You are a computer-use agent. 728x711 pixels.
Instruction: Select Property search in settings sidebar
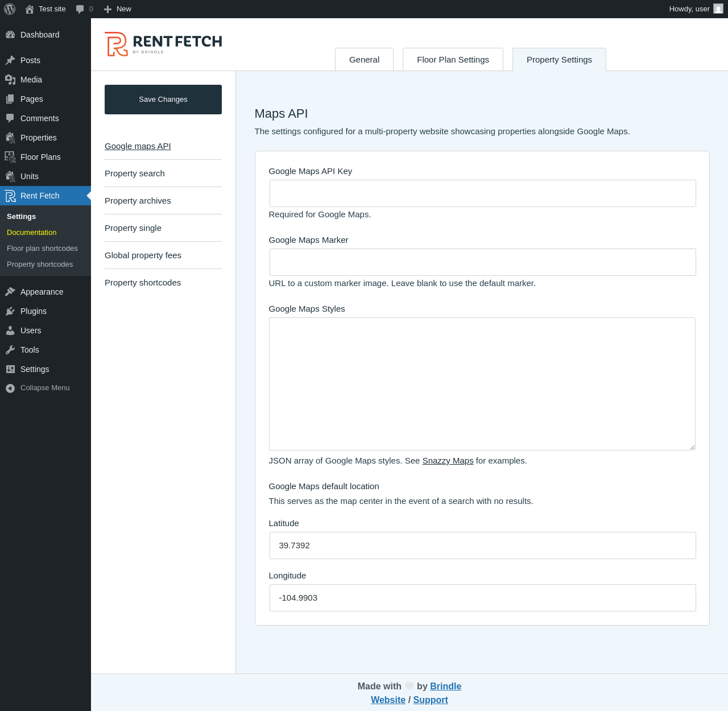(x=135, y=173)
